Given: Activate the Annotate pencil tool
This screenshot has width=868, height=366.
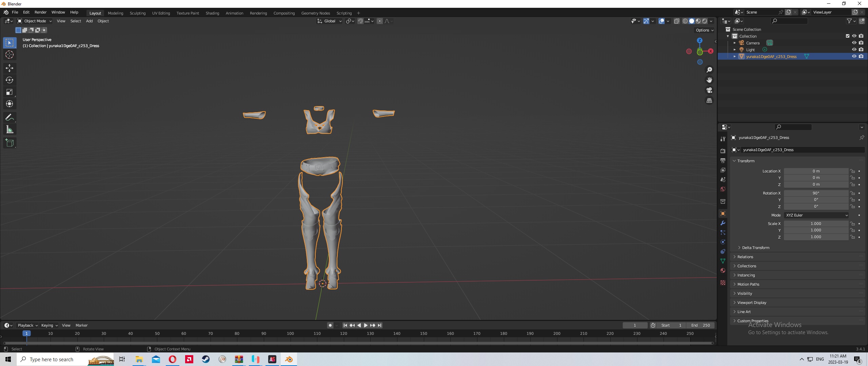Looking at the screenshot, I should tap(9, 118).
